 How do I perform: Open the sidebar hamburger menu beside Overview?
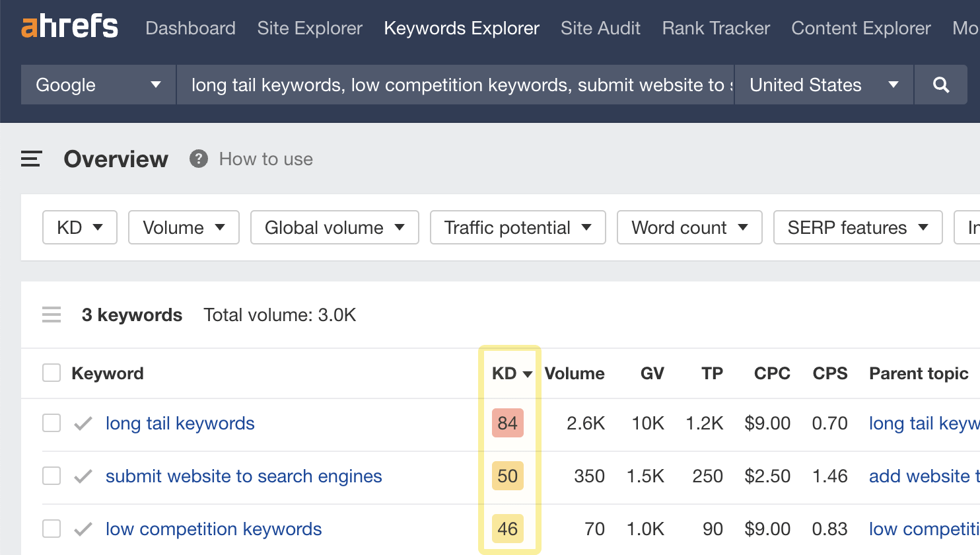pyautogui.click(x=31, y=159)
